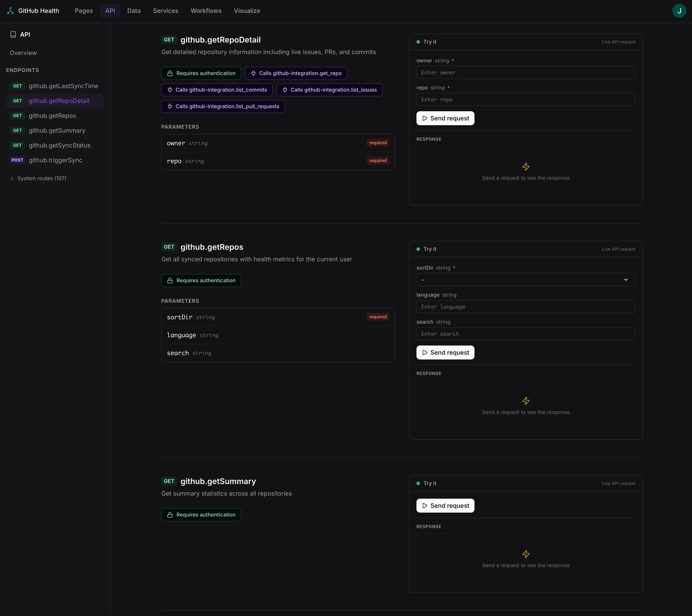Select github.getSyncStatus endpoint in sidebar
Image resolution: width=692 pixels, height=616 pixels.
point(55,145)
